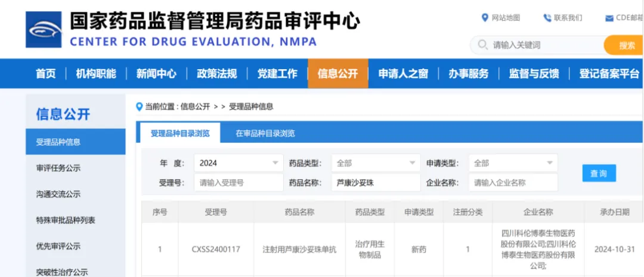This screenshot has height=277, width=644.
Task: Click the 企业名称 input field
Action: pyautogui.click(x=513, y=183)
